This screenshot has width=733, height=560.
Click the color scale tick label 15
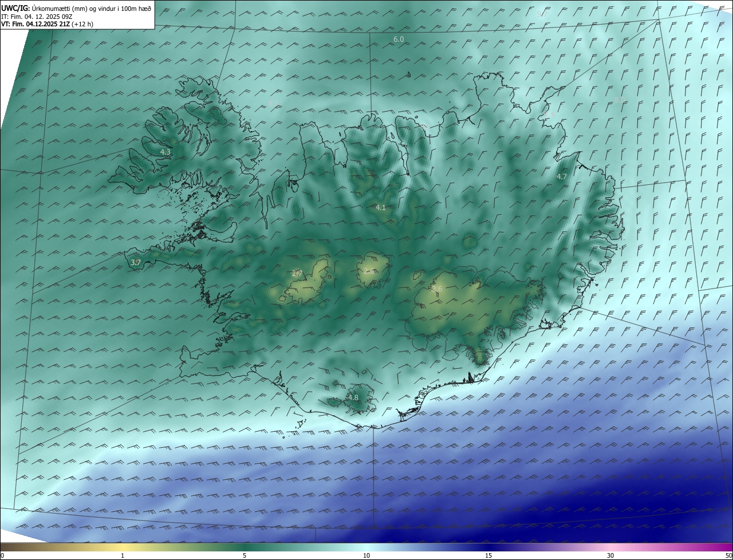pos(488,555)
